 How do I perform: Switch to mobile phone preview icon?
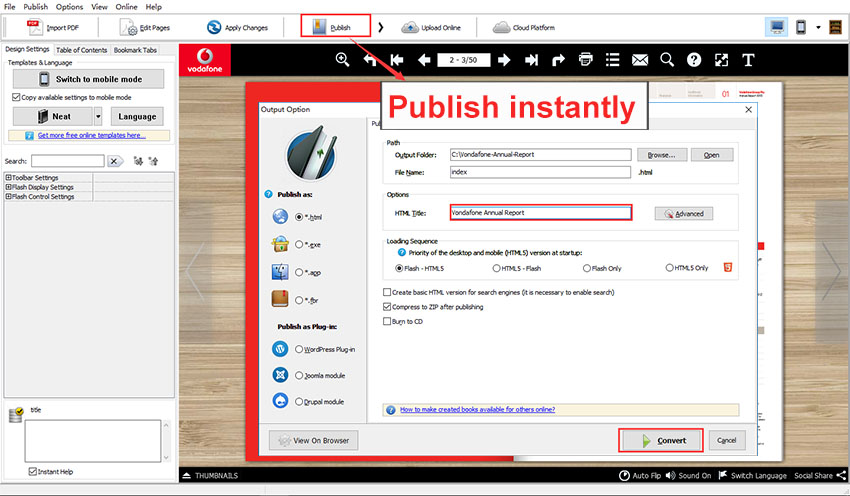pos(801,27)
